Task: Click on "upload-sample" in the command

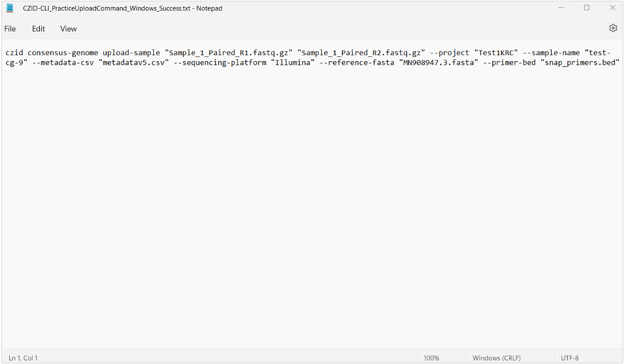Action: pyautogui.click(x=131, y=53)
